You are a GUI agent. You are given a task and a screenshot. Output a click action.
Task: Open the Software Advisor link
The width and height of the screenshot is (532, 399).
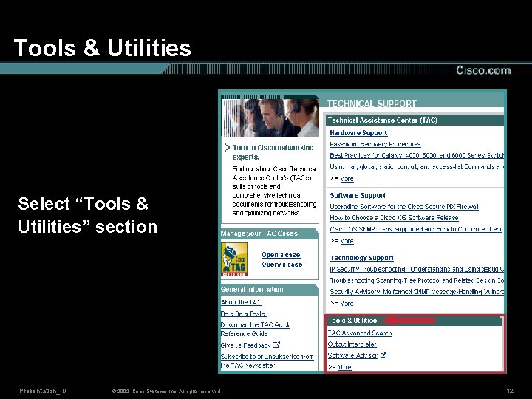pos(352,355)
